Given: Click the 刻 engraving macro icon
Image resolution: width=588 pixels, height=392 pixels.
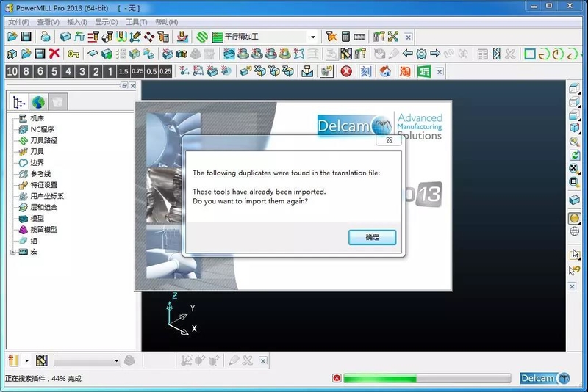Looking at the screenshot, I should tap(365, 71).
